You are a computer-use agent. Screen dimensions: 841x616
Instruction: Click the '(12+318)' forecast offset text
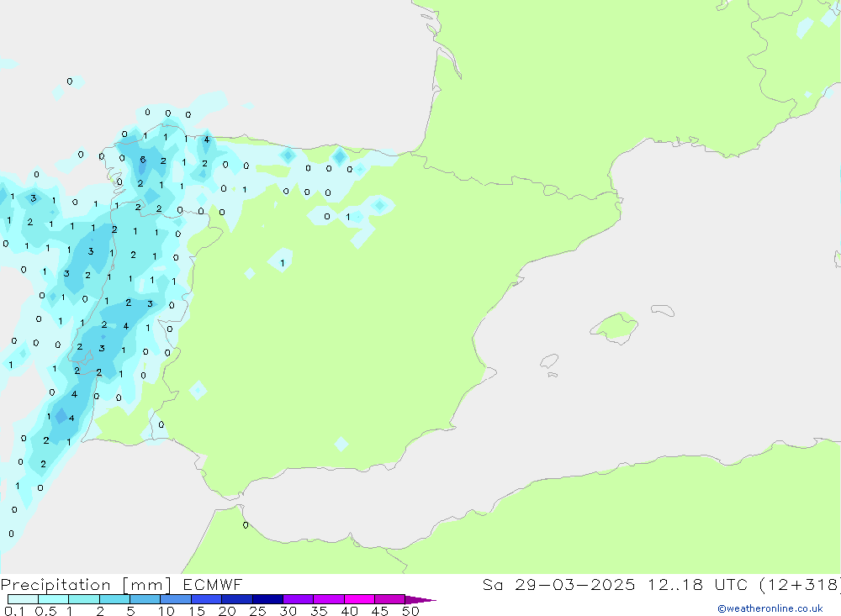tap(800, 584)
